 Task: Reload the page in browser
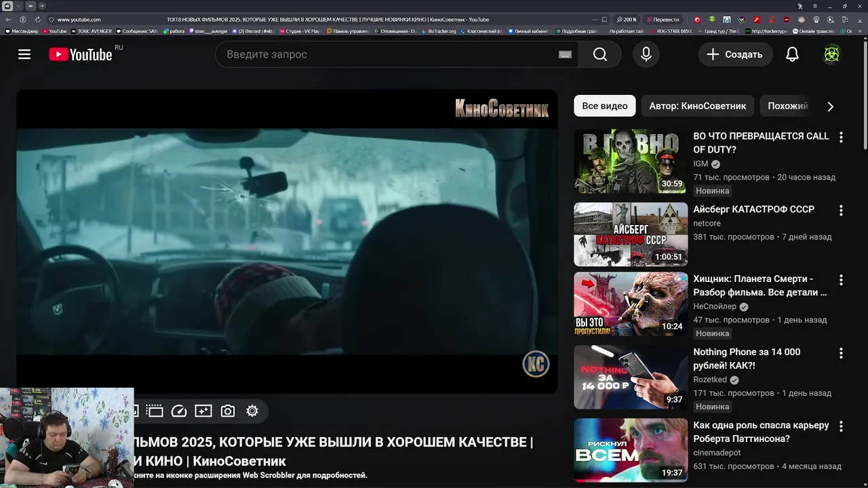point(37,20)
